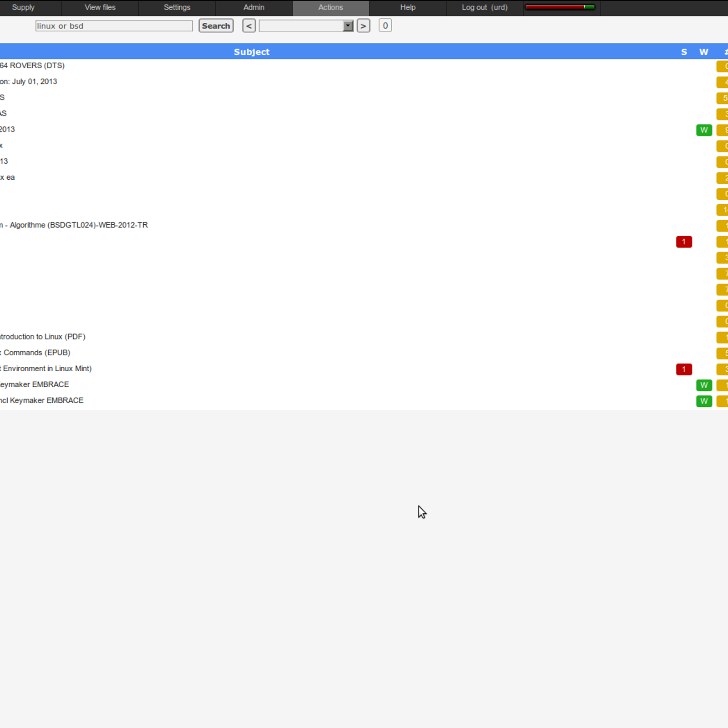Focus the search field with 'linux or bsd'
The width and height of the screenshot is (728, 728).
click(x=114, y=26)
